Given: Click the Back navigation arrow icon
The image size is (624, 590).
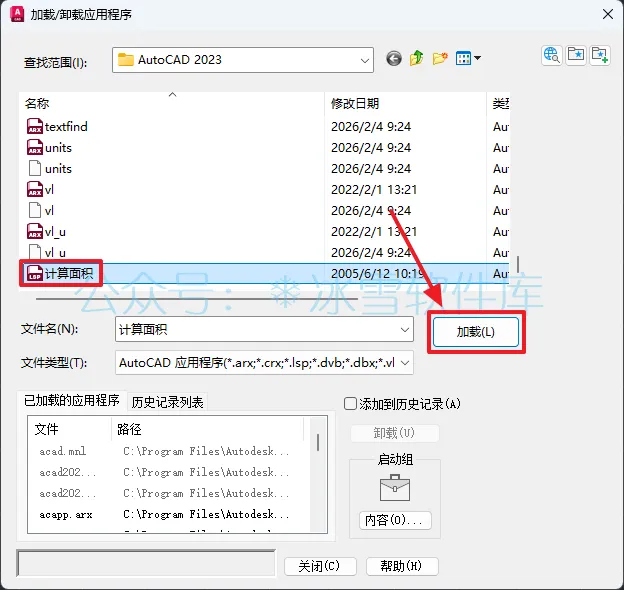Looking at the screenshot, I should coord(394,59).
